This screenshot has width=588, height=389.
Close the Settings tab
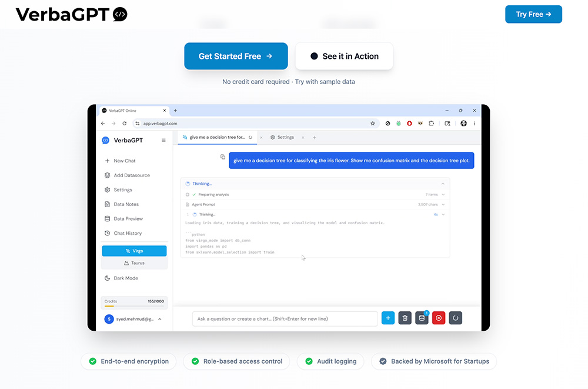click(x=303, y=138)
